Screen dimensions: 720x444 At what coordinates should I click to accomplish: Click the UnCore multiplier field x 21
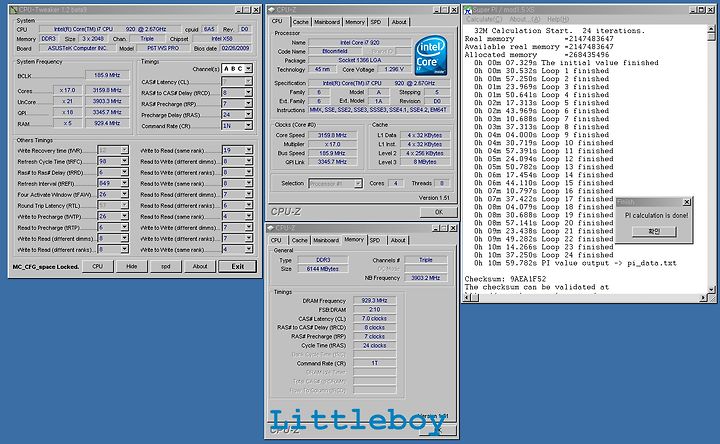tap(67, 101)
